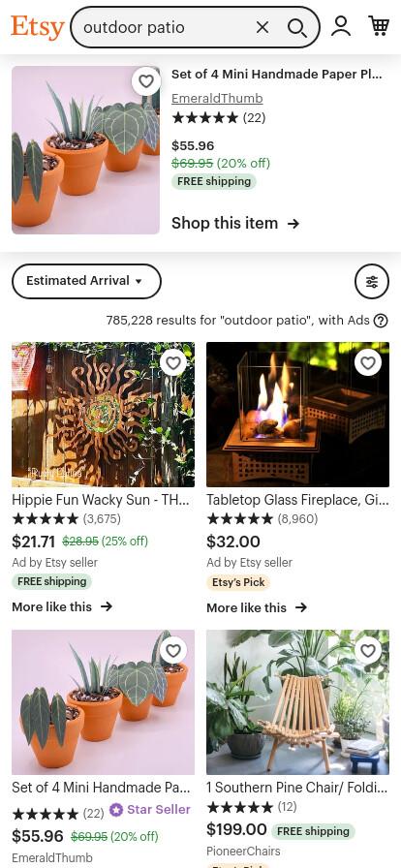Favorite the Southern Pine Chair listing
This screenshot has width=401, height=868.
click(x=368, y=650)
